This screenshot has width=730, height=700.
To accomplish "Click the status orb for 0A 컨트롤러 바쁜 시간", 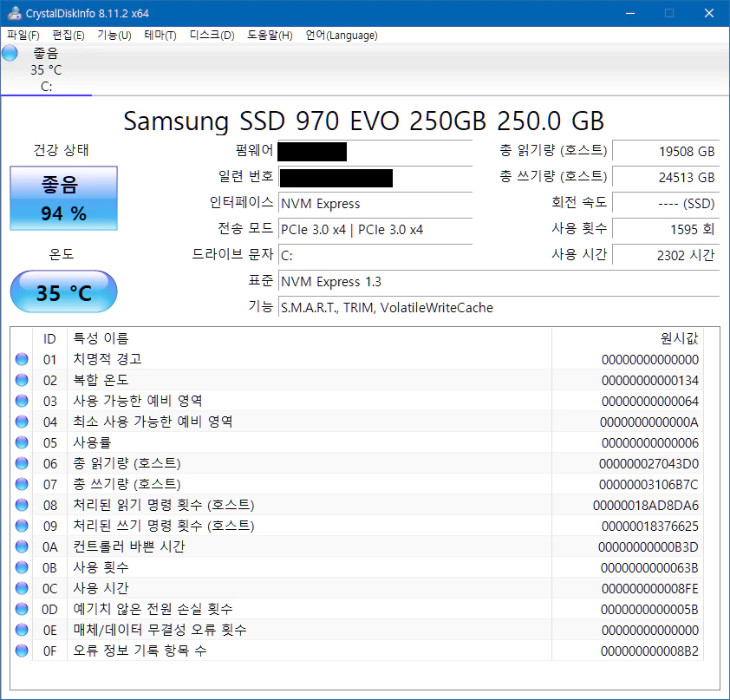I will [22, 546].
